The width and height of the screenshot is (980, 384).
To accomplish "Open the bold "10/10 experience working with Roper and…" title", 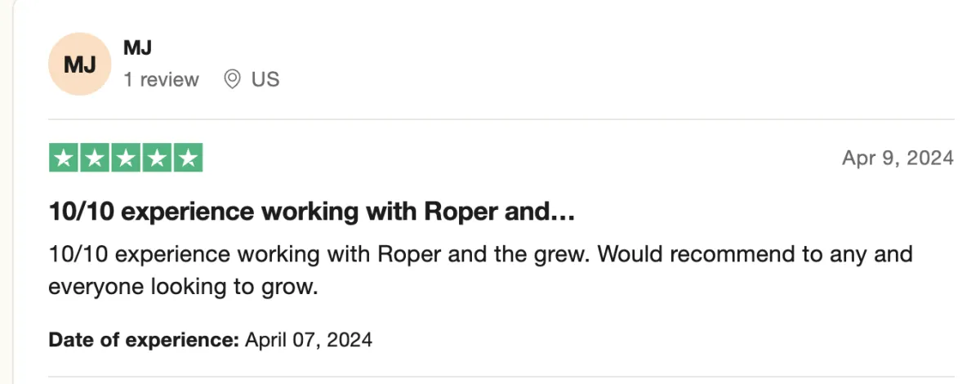I will coord(313,213).
